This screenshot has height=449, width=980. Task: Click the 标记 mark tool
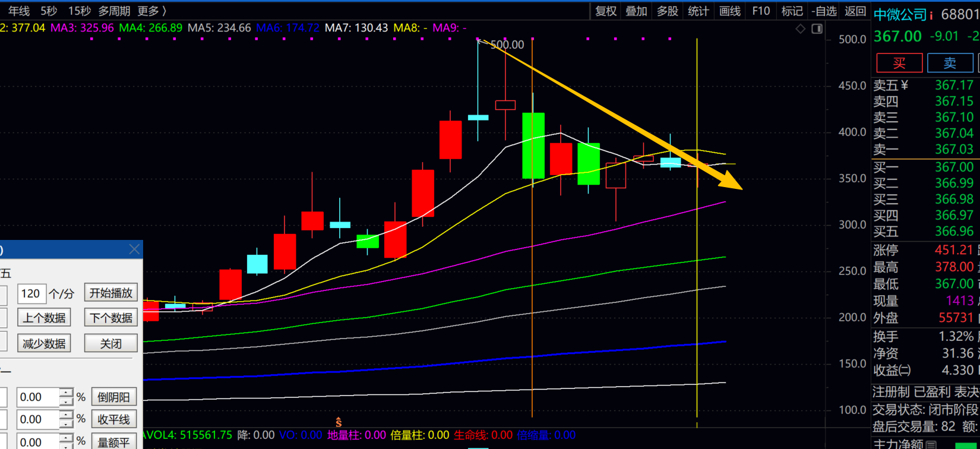(x=792, y=11)
